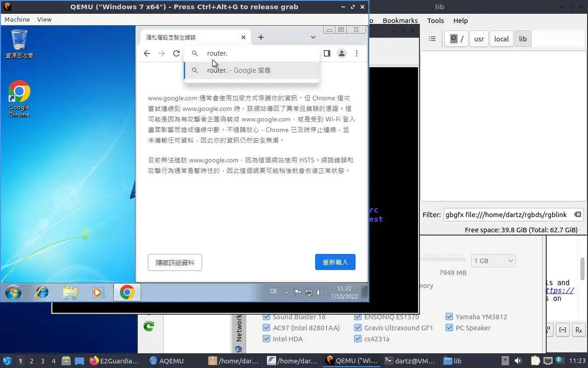Close the privacy error Chrome tab
Viewport: 588px width, 368px height.
[x=243, y=37]
